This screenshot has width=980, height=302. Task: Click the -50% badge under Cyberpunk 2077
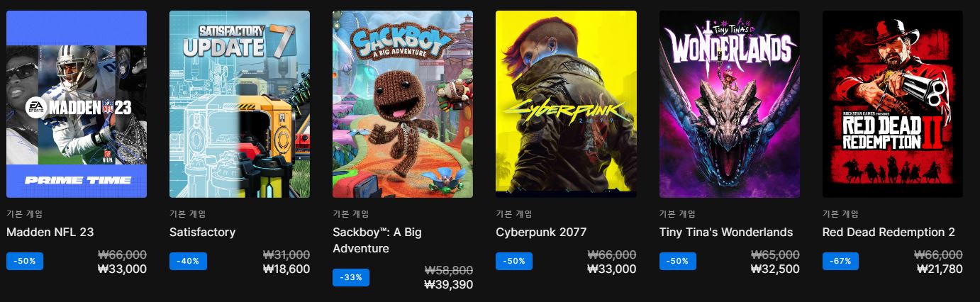point(514,261)
